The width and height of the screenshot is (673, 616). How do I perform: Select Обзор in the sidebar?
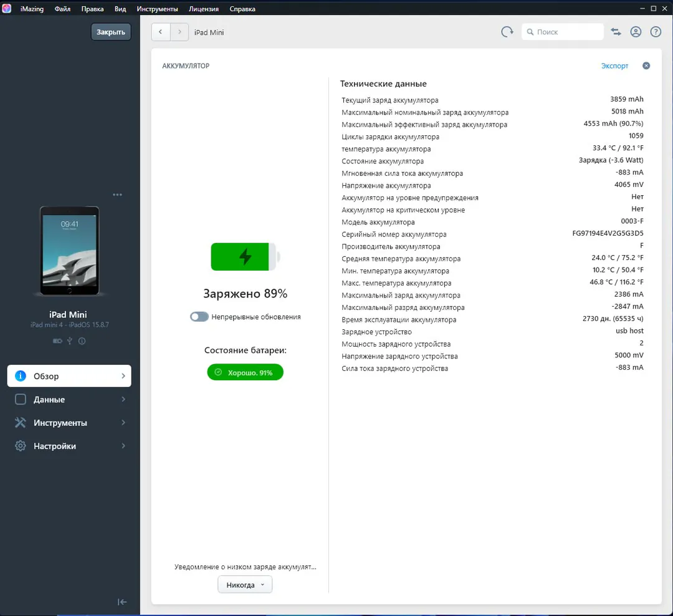[x=69, y=376]
